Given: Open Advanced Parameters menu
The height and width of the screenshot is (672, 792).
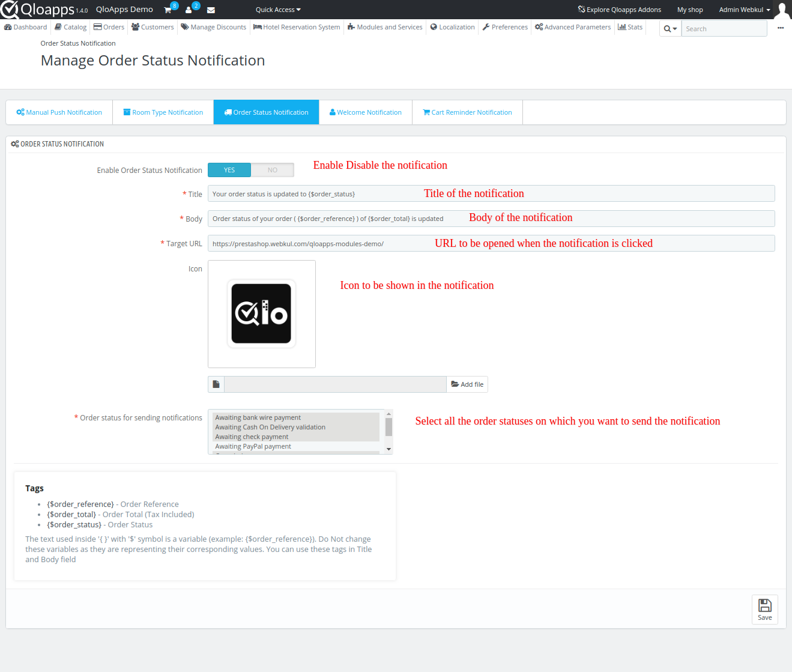Looking at the screenshot, I should [x=573, y=27].
